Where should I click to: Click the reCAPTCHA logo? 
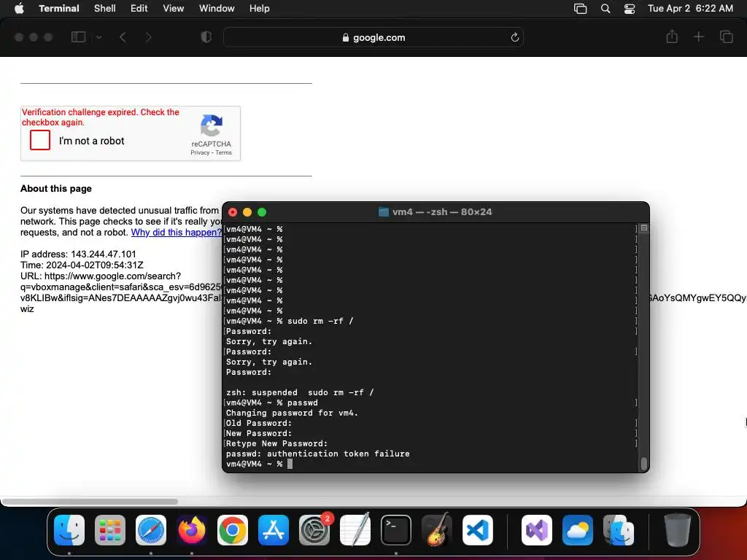pyautogui.click(x=212, y=125)
